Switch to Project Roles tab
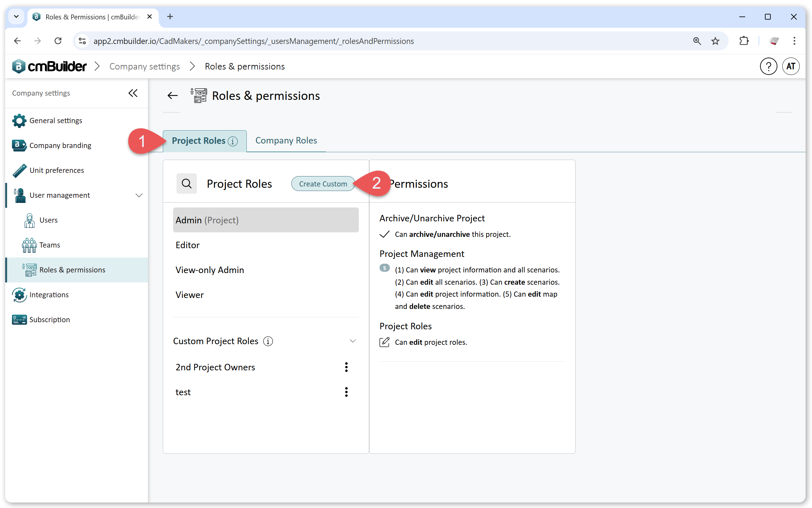 204,141
